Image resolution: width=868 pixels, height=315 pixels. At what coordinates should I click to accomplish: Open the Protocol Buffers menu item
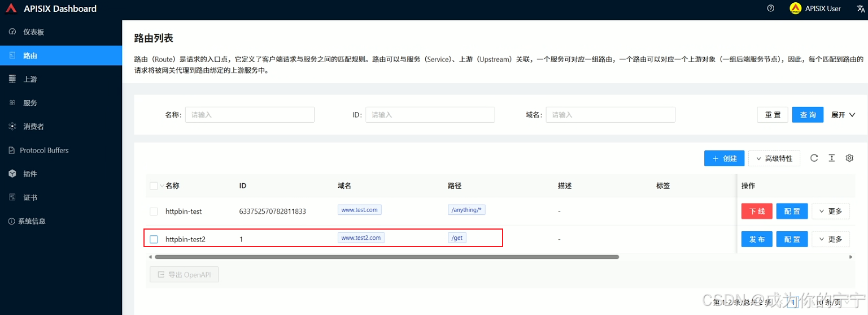[x=61, y=150]
